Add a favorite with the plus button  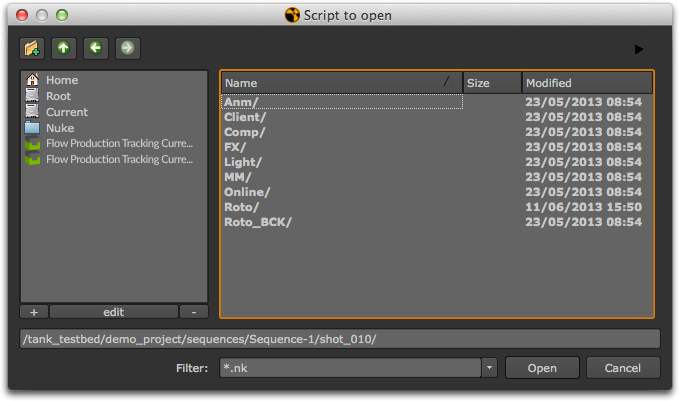pyautogui.click(x=34, y=312)
